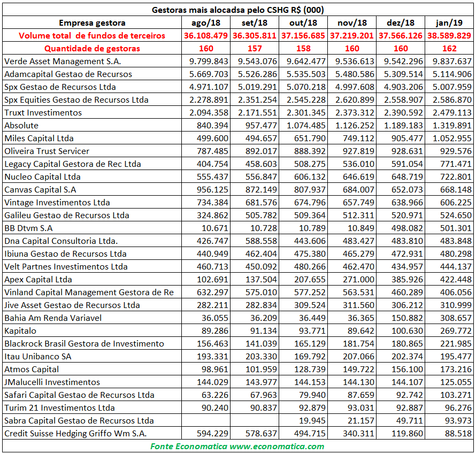Click the 'set/18' column header
This screenshot has height=454, width=476.
(255, 23)
